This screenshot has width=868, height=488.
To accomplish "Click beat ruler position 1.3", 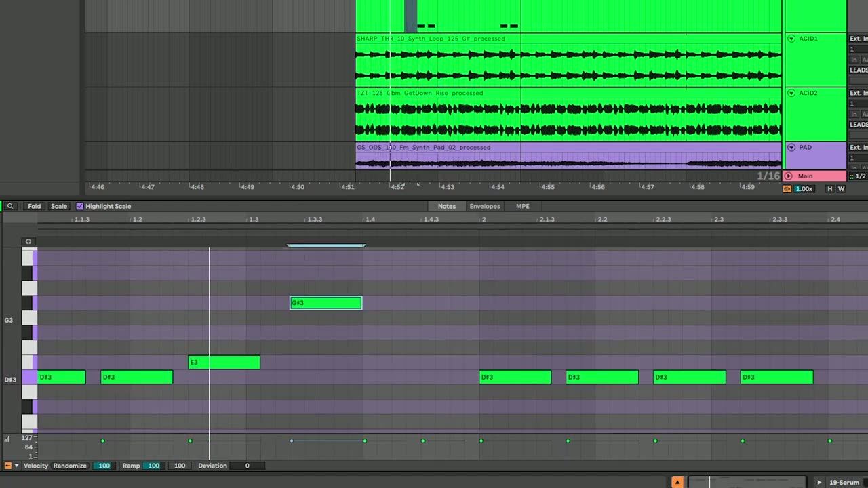I will click(x=253, y=220).
